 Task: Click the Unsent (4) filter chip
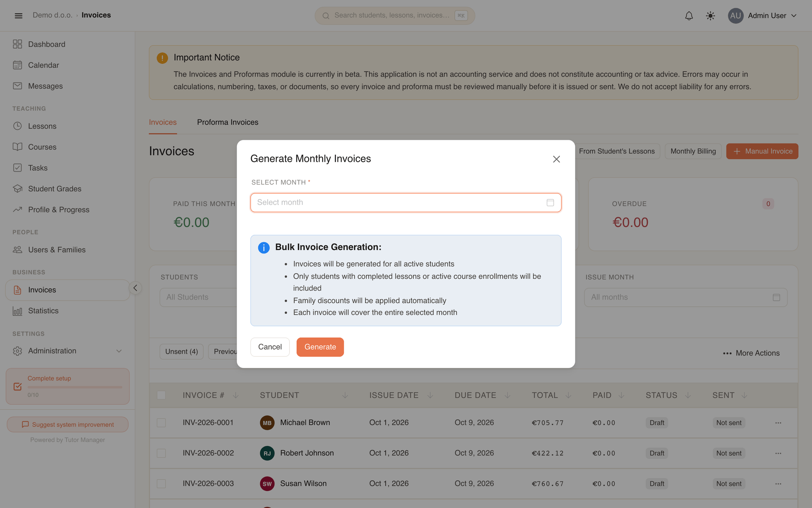pos(181,352)
